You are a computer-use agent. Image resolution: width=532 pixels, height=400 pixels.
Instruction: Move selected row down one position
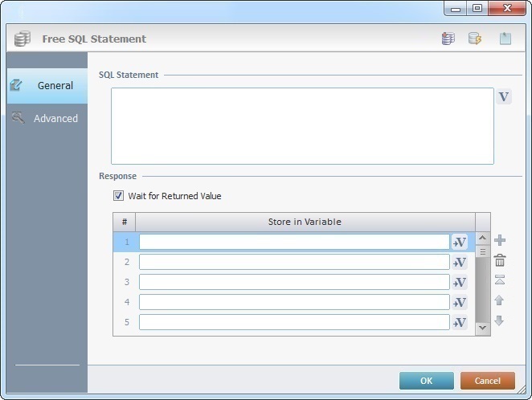coord(499,320)
